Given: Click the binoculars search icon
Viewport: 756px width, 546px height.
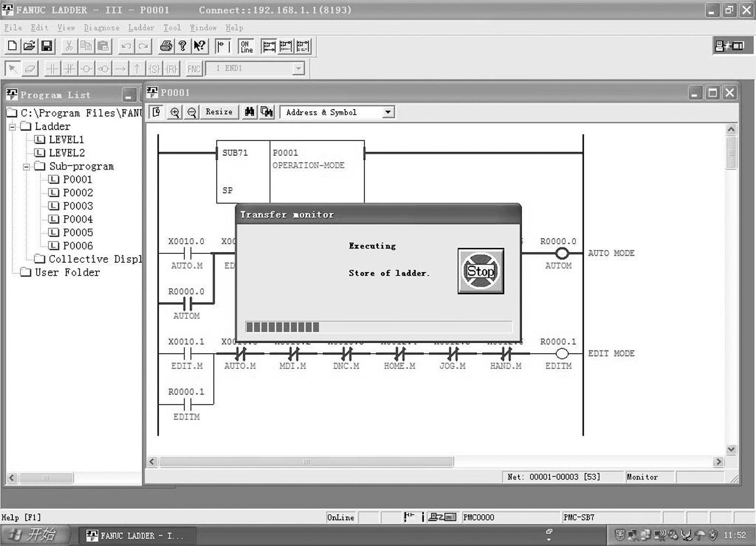Looking at the screenshot, I should click(x=249, y=112).
